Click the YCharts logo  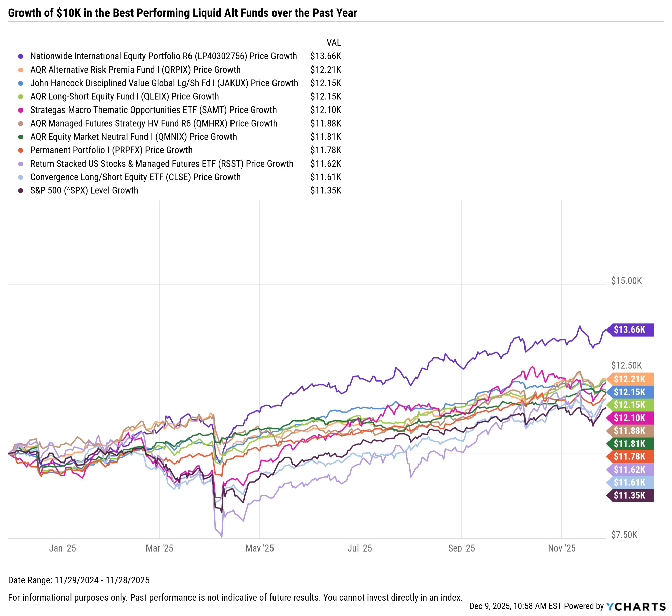[636, 606]
